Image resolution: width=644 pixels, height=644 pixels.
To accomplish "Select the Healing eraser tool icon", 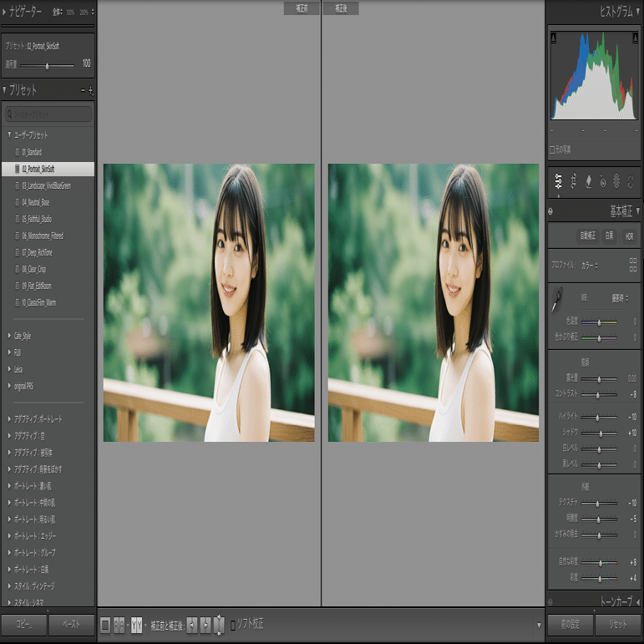I will point(588,181).
